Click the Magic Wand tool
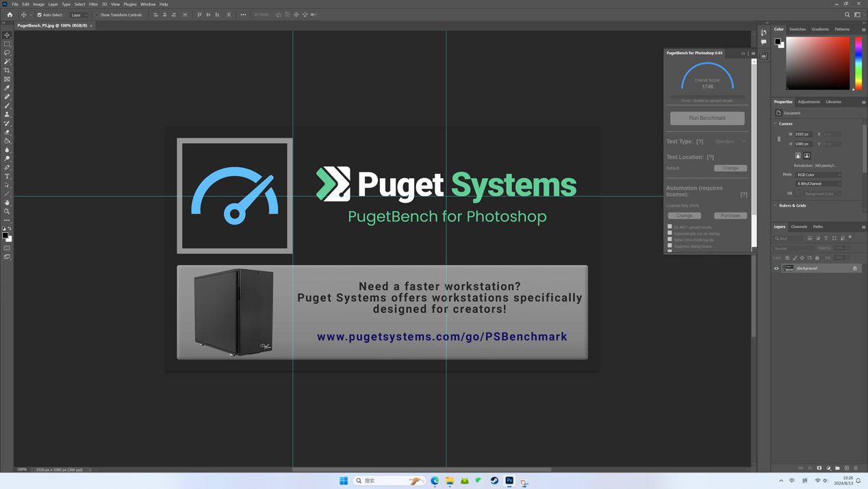Viewport: 868px width, 489px height. [x=8, y=62]
